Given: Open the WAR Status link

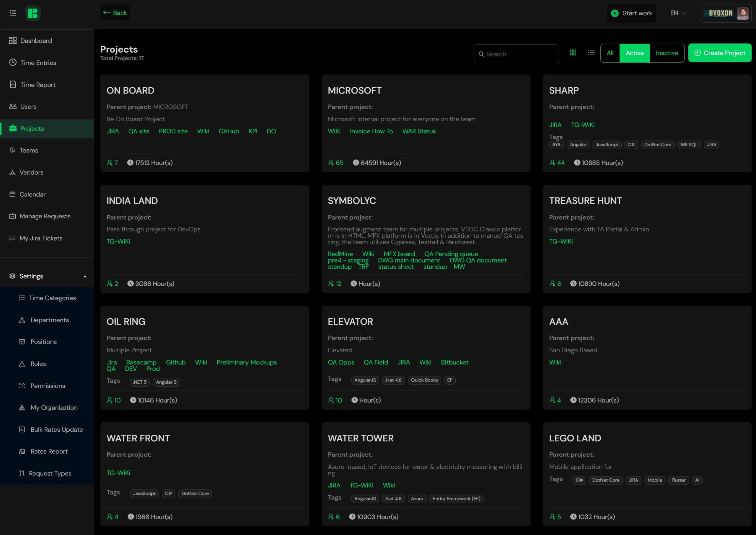Looking at the screenshot, I should tap(419, 131).
